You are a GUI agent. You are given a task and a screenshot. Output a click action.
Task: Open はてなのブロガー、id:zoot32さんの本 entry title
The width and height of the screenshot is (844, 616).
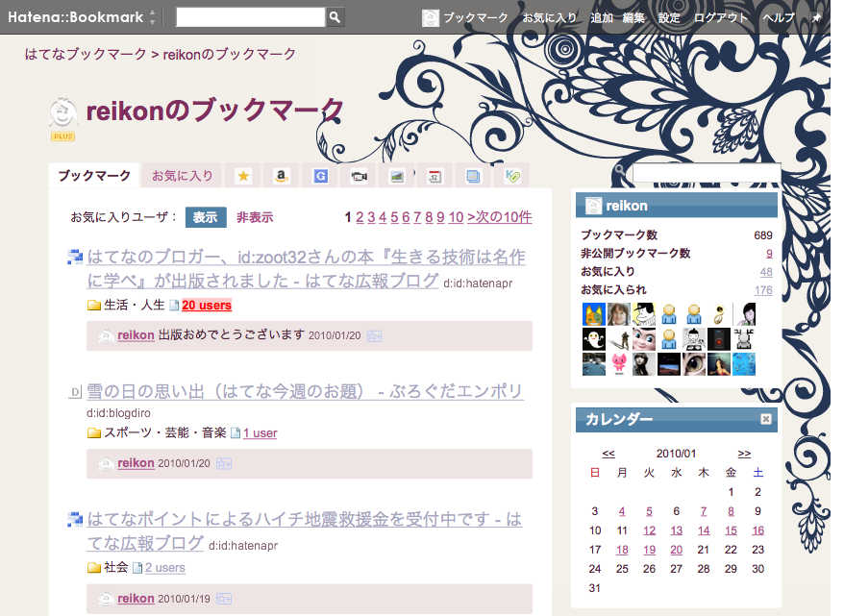(306, 268)
